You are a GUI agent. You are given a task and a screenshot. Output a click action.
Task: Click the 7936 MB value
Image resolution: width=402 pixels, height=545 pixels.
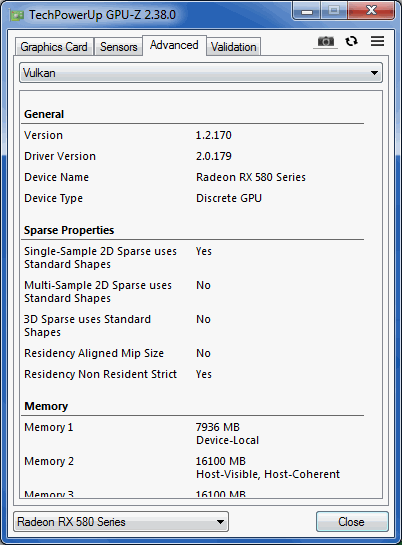(x=218, y=427)
